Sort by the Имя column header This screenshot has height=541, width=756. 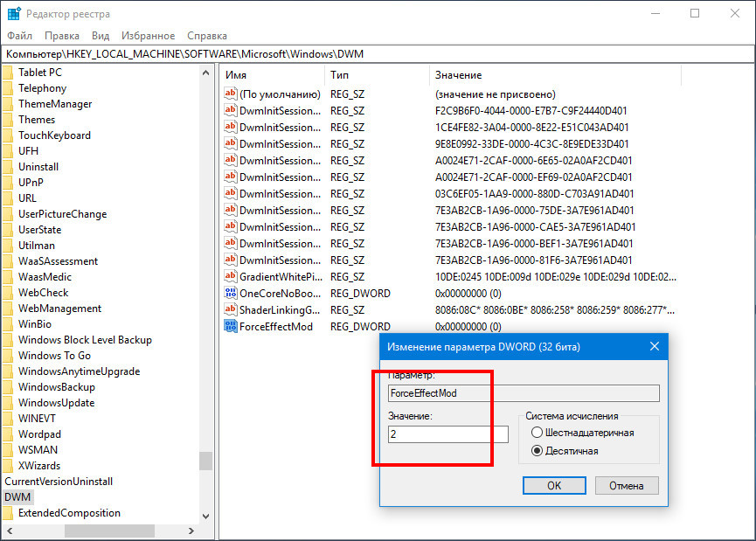[x=274, y=75]
